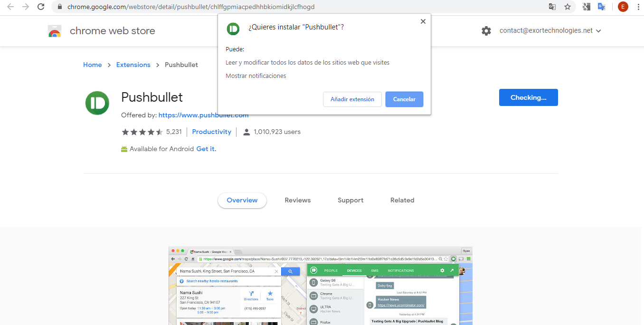Screen dimensions: 644x325
Task: Open Chrome's three-dot menu
Action: click(x=637, y=7)
